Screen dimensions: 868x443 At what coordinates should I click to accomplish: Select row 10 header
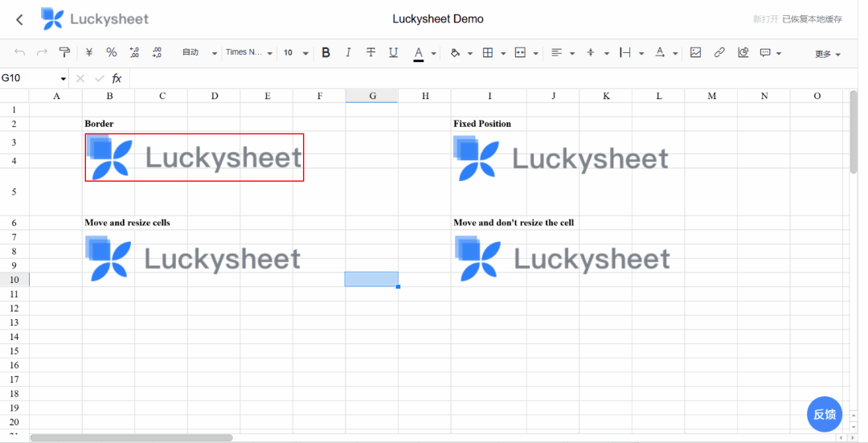coord(14,280)
